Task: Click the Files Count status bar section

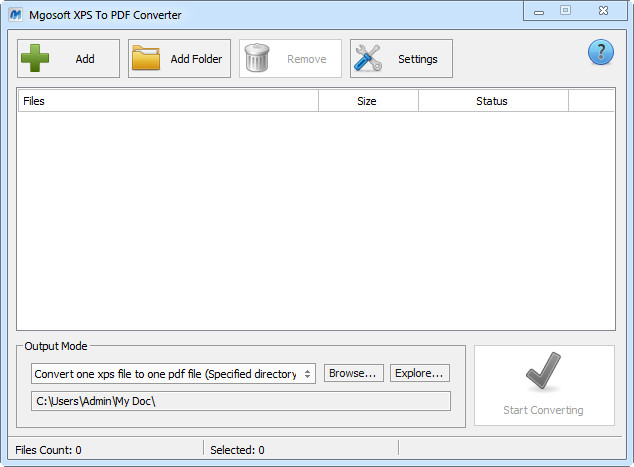Action: pyautogui.click(x=105, y=450)
